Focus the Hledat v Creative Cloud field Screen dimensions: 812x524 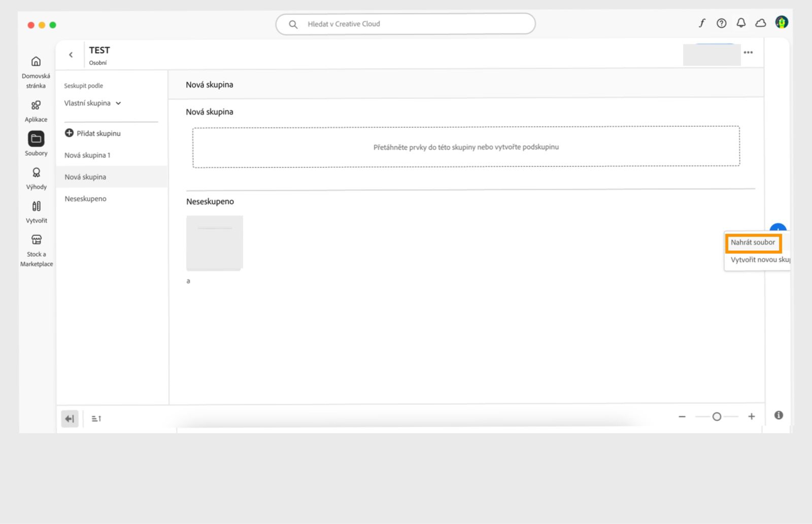[405, 24]
